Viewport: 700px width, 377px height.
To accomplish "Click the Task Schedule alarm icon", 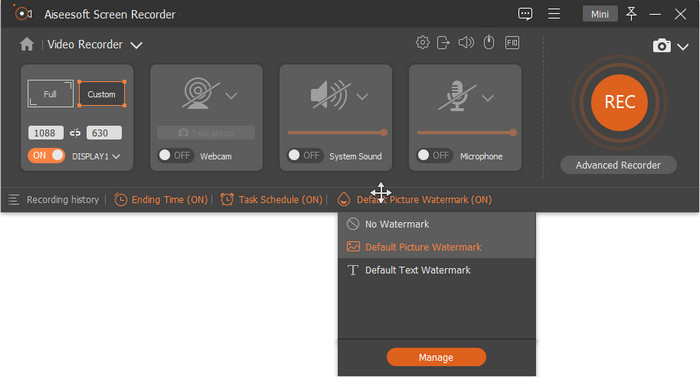I will click(227, 200).
